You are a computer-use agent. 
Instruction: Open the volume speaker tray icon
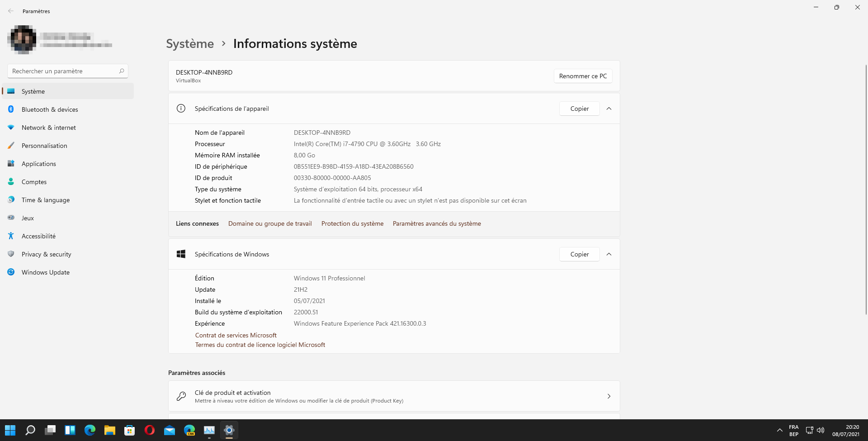click(x=821, y=430)
